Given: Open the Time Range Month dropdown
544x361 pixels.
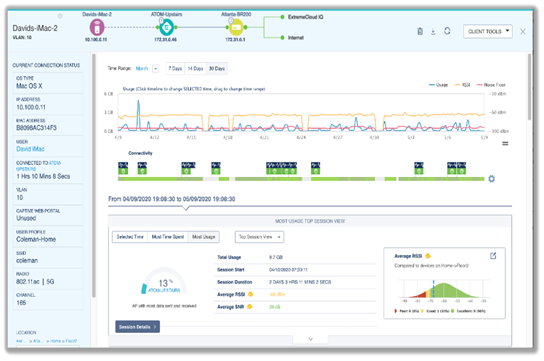Looking at the screenshot, I should [x=147, y=69].
